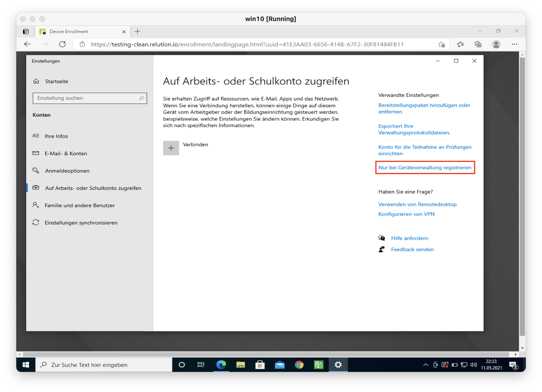Open a new browser tab

tap(137, 31)
